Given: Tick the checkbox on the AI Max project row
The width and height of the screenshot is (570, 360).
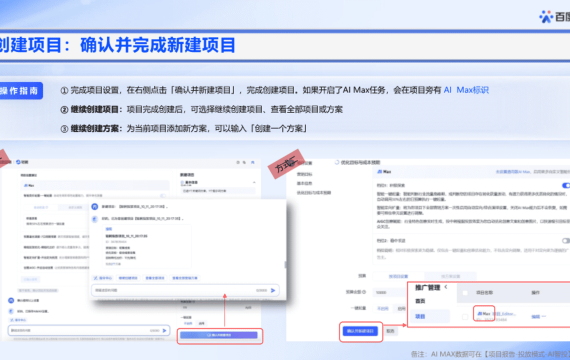Looking at the screenshot, I should tap(465, 317).
